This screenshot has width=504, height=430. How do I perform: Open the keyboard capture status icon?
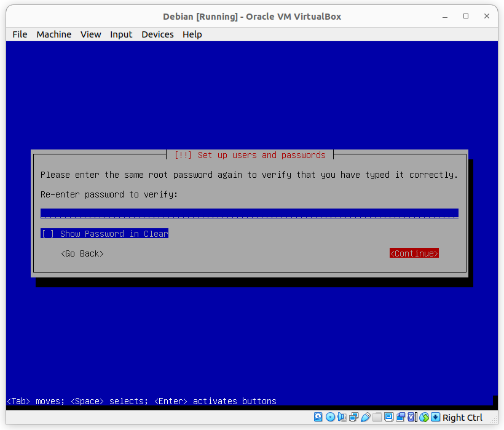[x=435, y=417]
